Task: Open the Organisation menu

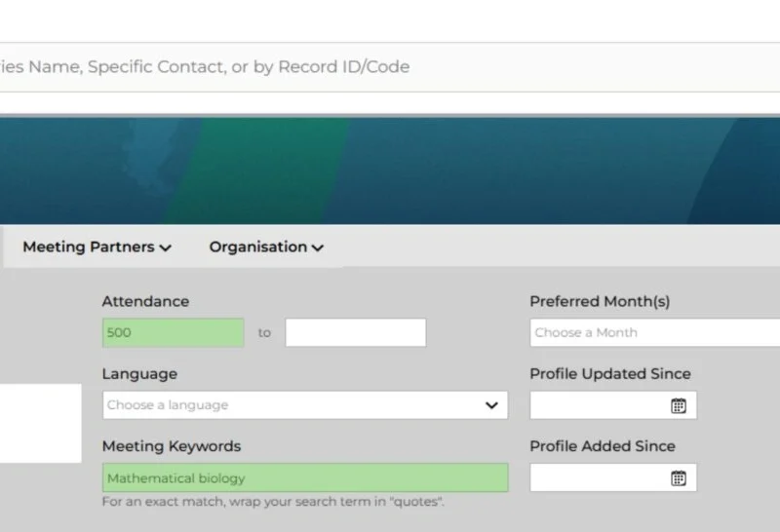Action: click(266, 247)
